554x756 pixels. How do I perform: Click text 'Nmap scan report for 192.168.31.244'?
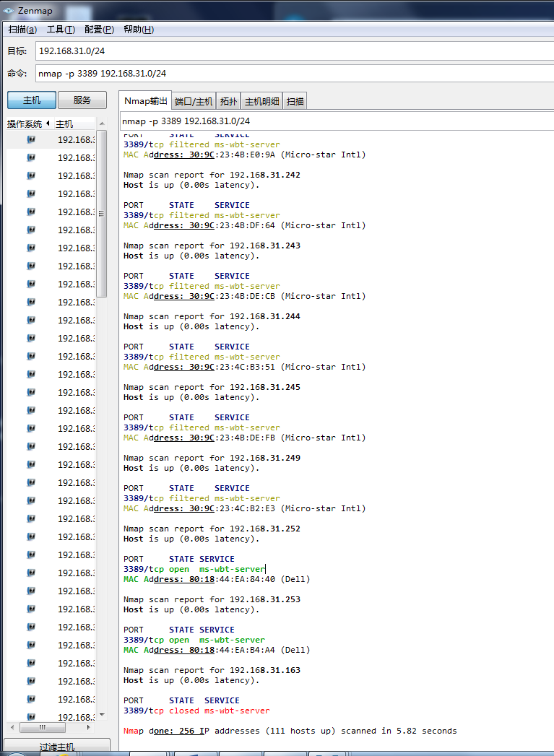coord(212,317)
